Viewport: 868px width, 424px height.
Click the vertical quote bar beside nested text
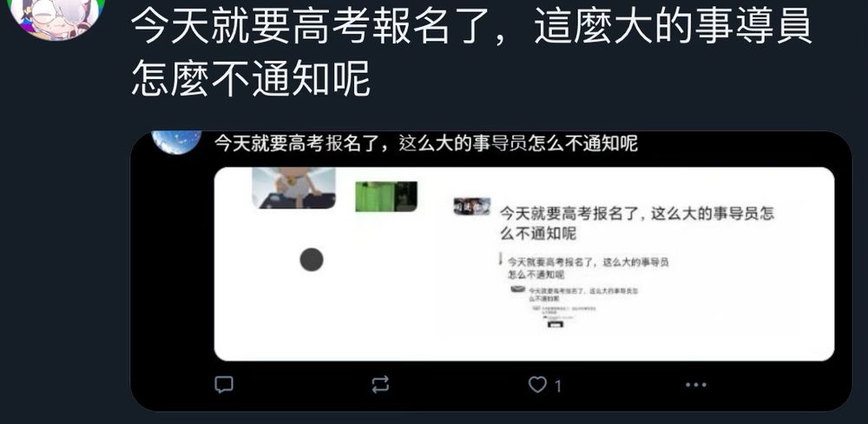click(x=501, y=259)
